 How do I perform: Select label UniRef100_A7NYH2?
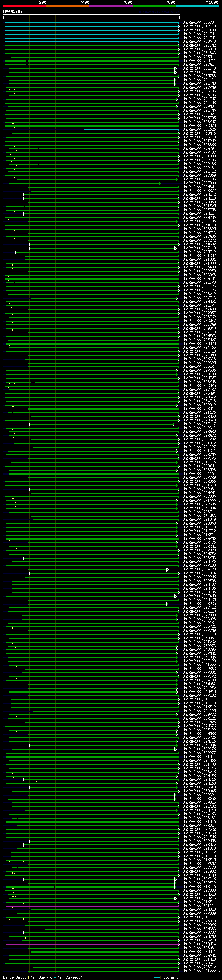(199, 493)
